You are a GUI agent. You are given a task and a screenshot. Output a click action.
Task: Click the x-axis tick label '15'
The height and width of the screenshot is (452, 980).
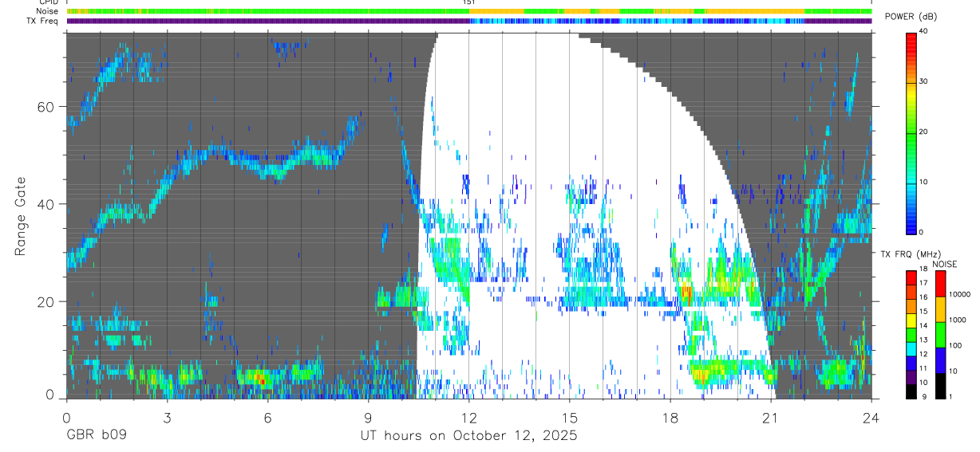(x=570, y=417)
